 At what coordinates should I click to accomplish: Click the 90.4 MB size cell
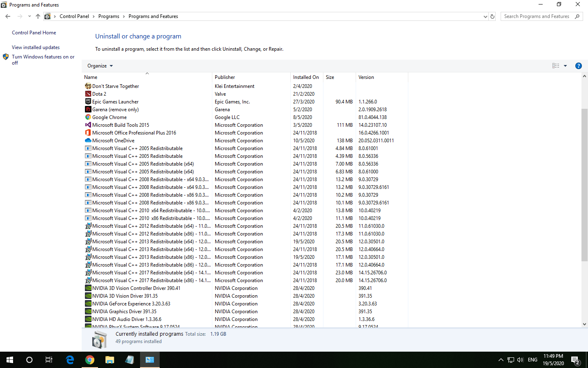pos(344,101)
